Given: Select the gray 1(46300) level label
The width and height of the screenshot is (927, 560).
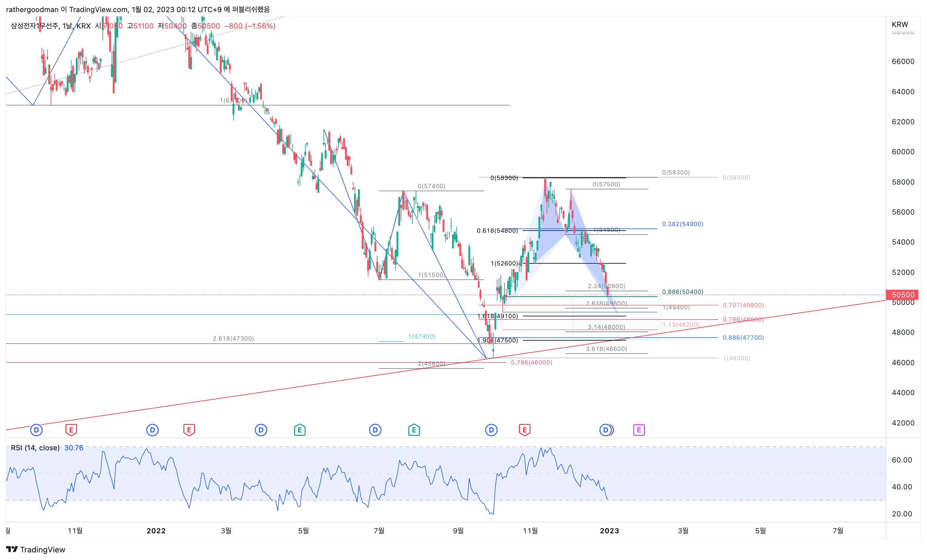Looking at the screenshot, I should (x=736, y=358).
